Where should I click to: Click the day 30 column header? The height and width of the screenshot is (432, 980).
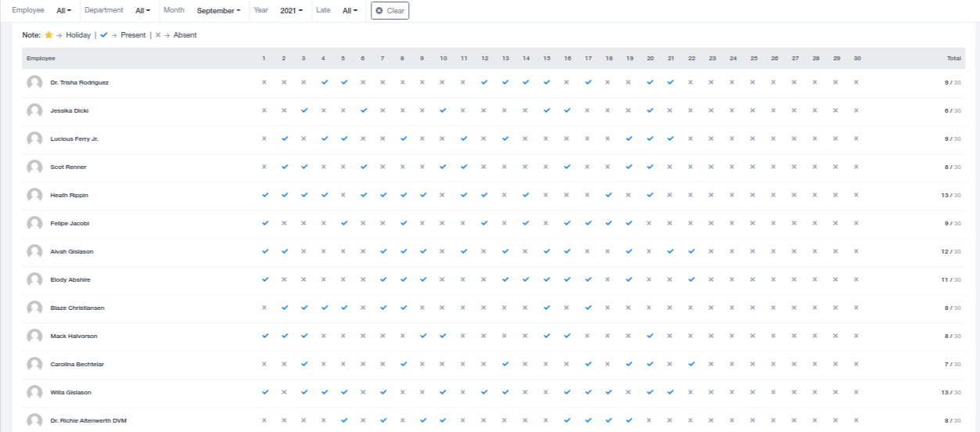coord(857,59)
